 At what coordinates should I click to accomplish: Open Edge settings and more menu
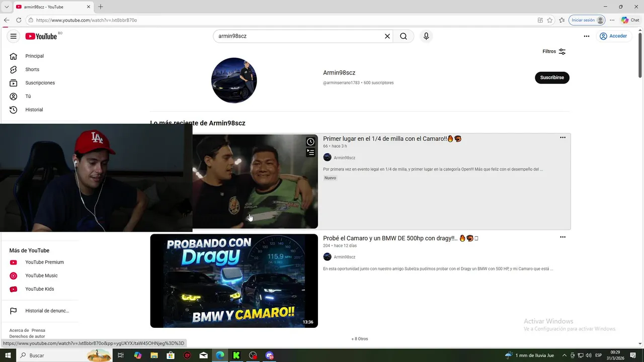[612, 20]
